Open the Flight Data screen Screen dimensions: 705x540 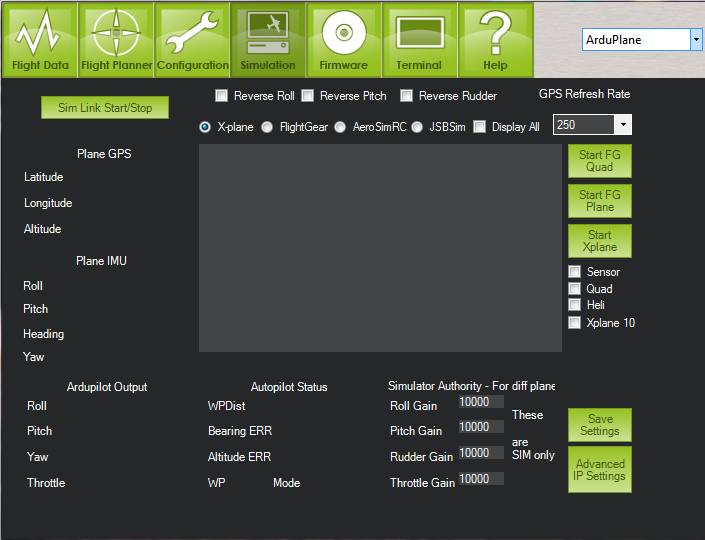[41, 39]
